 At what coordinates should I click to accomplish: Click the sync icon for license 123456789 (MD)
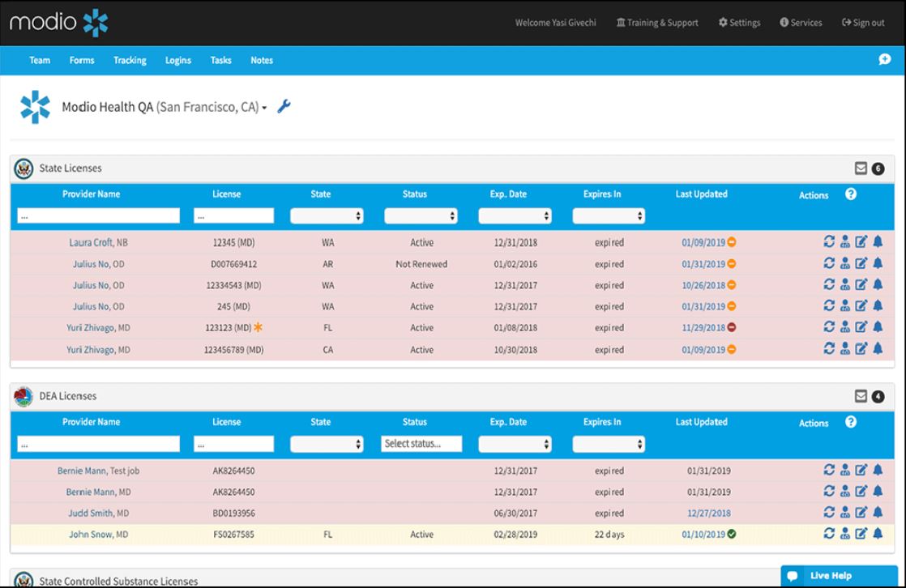pos(829,348)
